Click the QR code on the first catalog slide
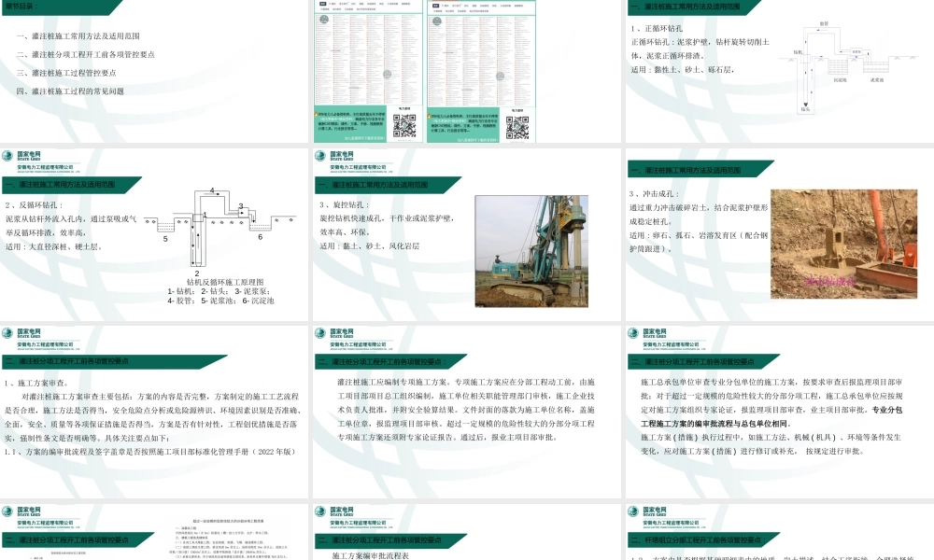 pos(403,124)
